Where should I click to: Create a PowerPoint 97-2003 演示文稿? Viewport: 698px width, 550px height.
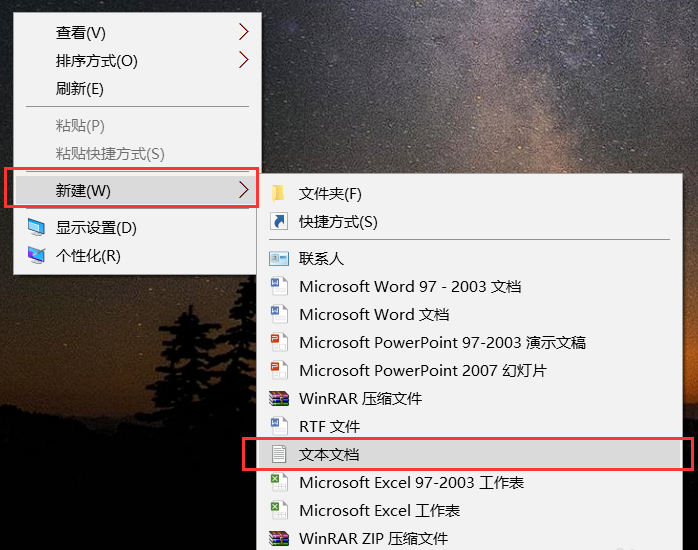(470, 342)
